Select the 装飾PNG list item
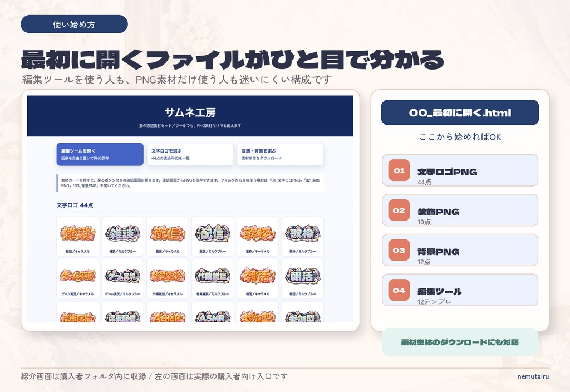 point(460,210)
